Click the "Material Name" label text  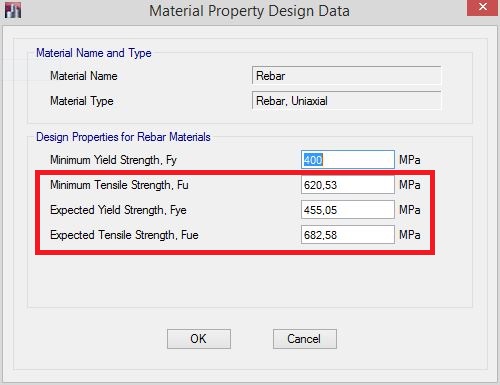coord(84,76)
